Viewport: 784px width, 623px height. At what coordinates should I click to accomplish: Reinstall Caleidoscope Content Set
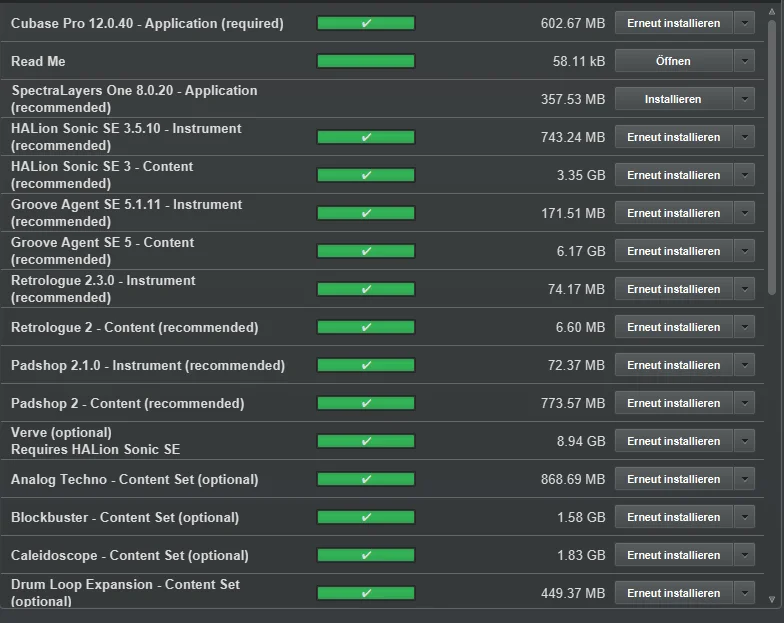click(674, 555)
